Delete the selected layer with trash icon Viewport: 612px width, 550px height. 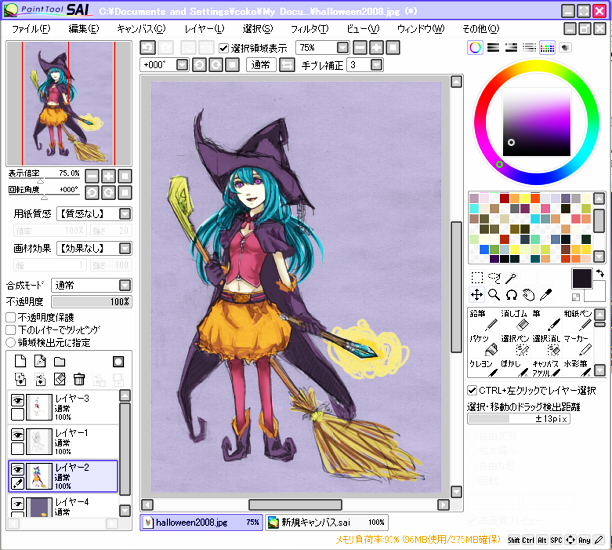pos(79,379)
